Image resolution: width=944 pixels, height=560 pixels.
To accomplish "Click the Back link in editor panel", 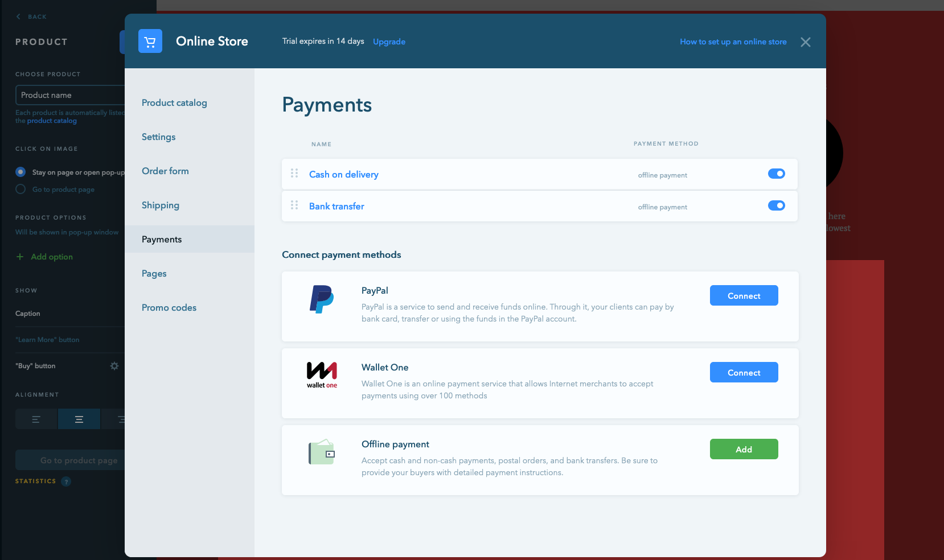I will click(x=38, y=17).
